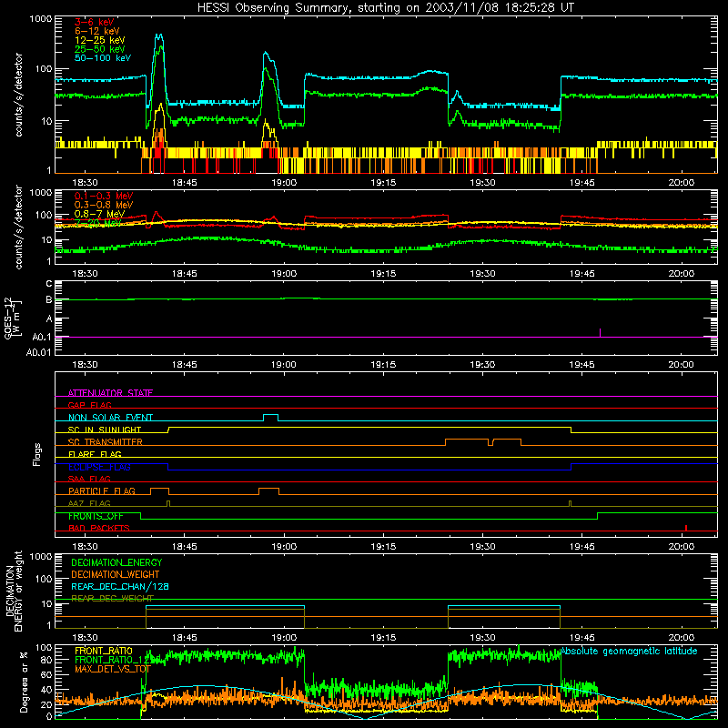Select the ATTENUATOR_STATE flag label
Image resolution: width=728 pixels, height=728 pixels.
tap(110, 393)
